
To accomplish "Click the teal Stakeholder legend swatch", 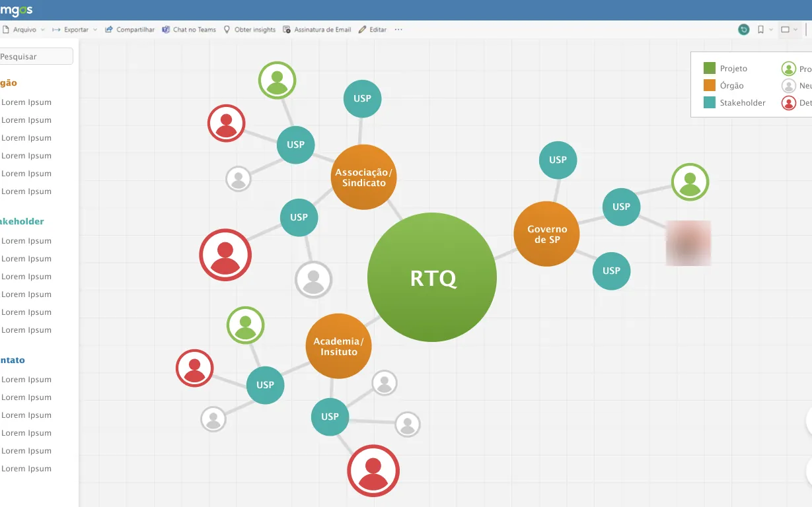I will click(x=710, y=102).
